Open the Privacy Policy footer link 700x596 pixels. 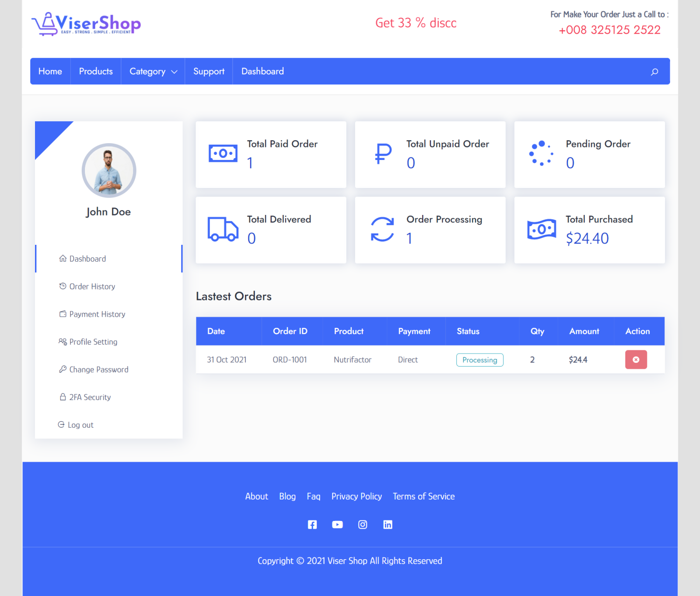click(357, 497)
